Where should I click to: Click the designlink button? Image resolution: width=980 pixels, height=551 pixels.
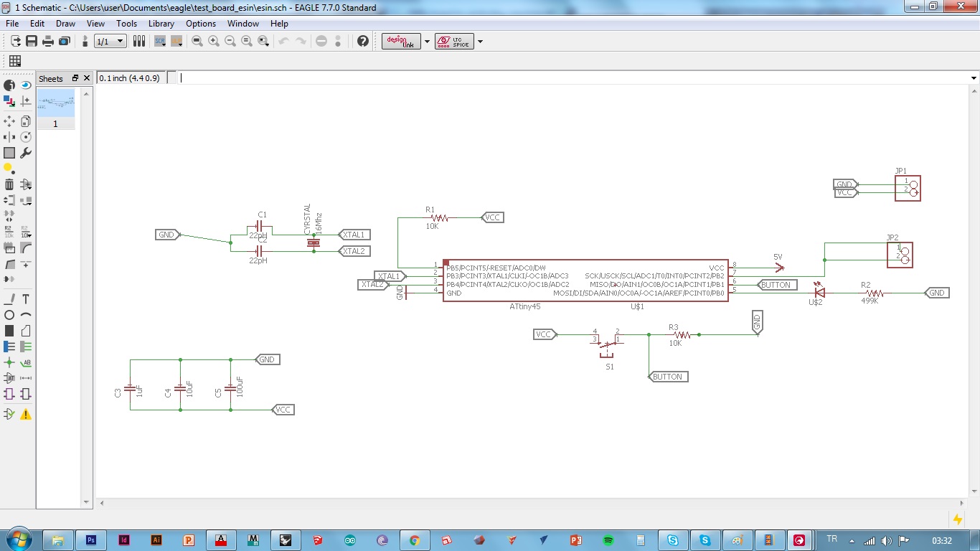402,41
